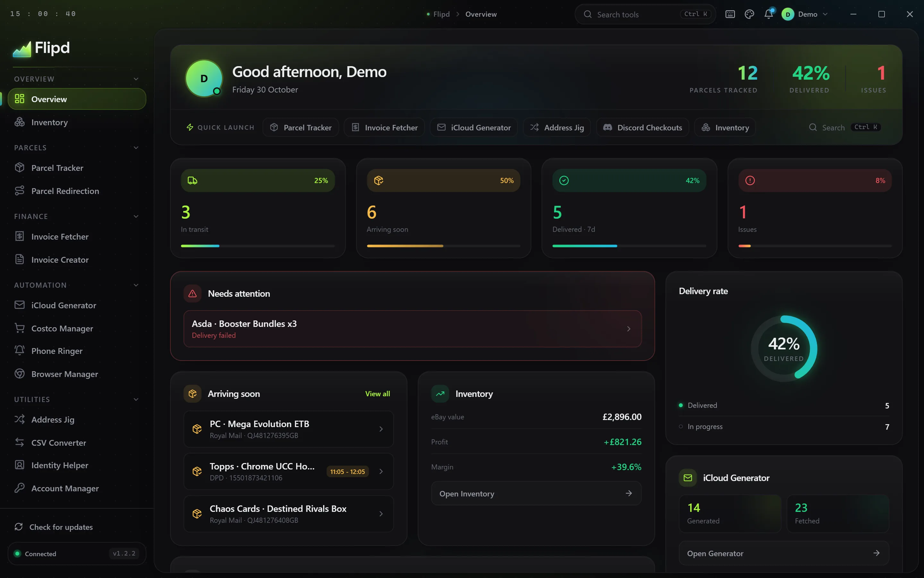
Task: Select Phone Ringer in the sidebar
Action: (x=77, y=351)
